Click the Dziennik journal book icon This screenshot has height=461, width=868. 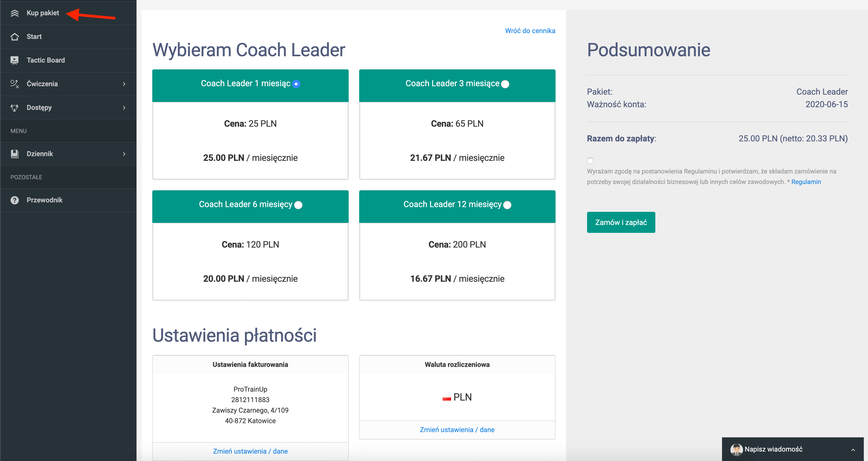coord(14,154)
